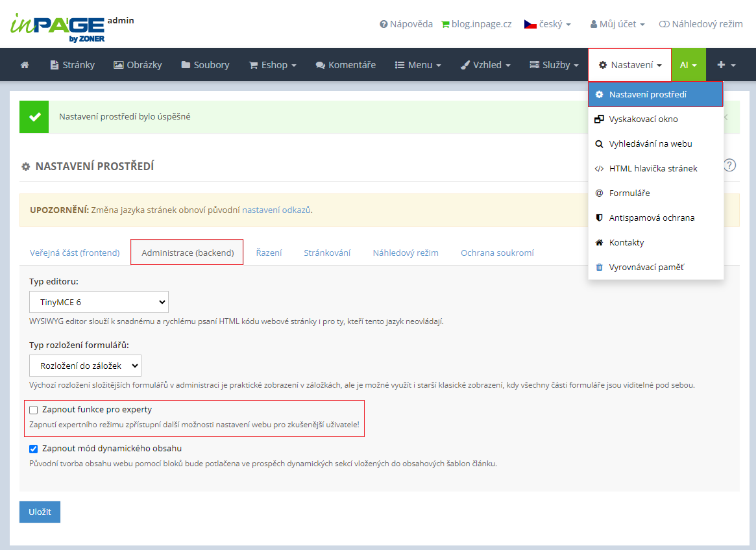Switch to Veřejná část (frontend) tab
756x550 pixels.
[x=75, y=253]
